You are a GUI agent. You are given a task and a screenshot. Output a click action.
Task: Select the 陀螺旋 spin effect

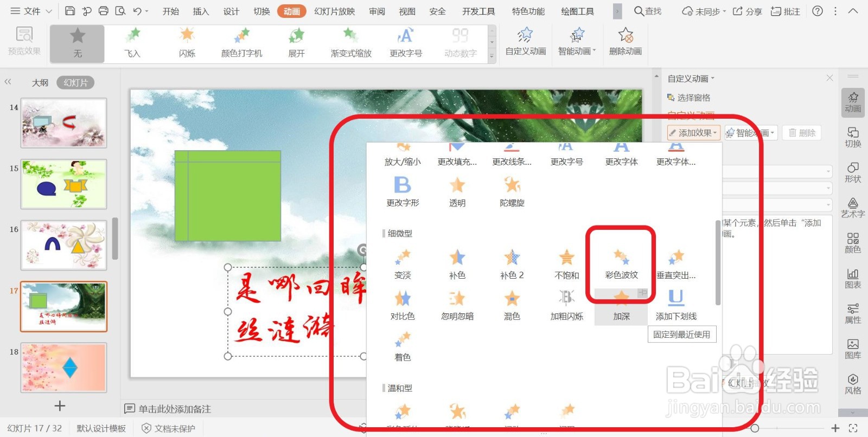coord(512,192)
